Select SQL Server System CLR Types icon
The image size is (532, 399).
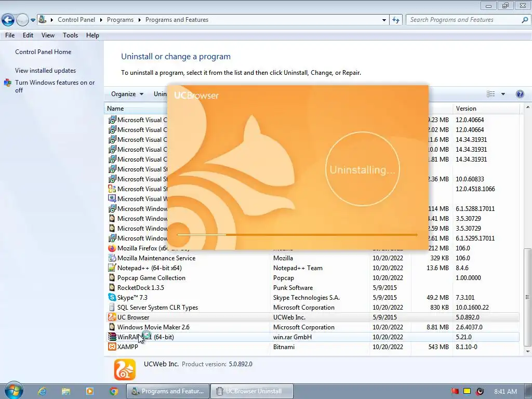(x=112, y=308)
